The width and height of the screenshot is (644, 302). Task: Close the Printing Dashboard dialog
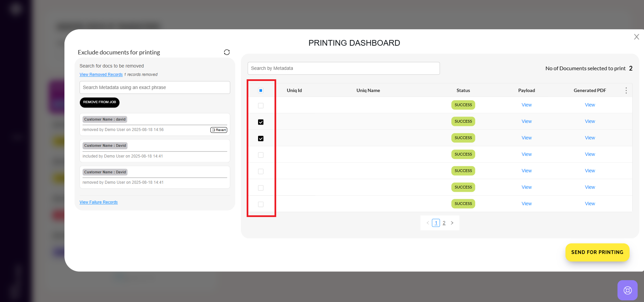click(636, 37)
